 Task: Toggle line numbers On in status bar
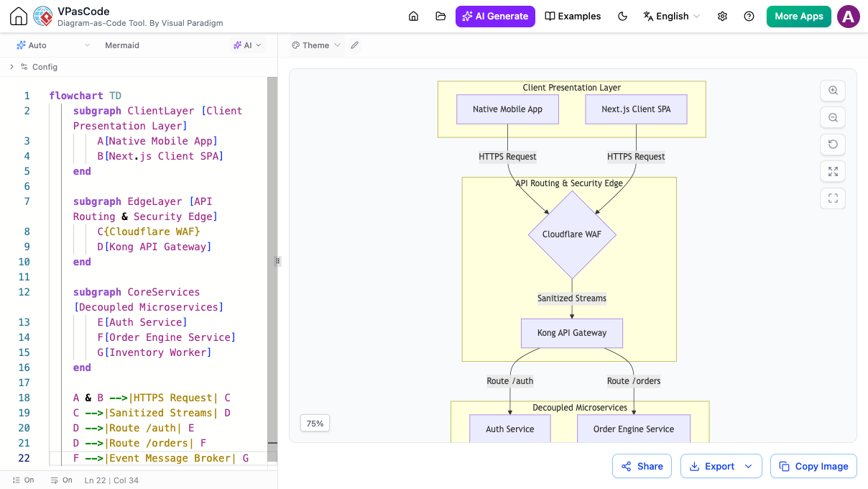(23, 480)
